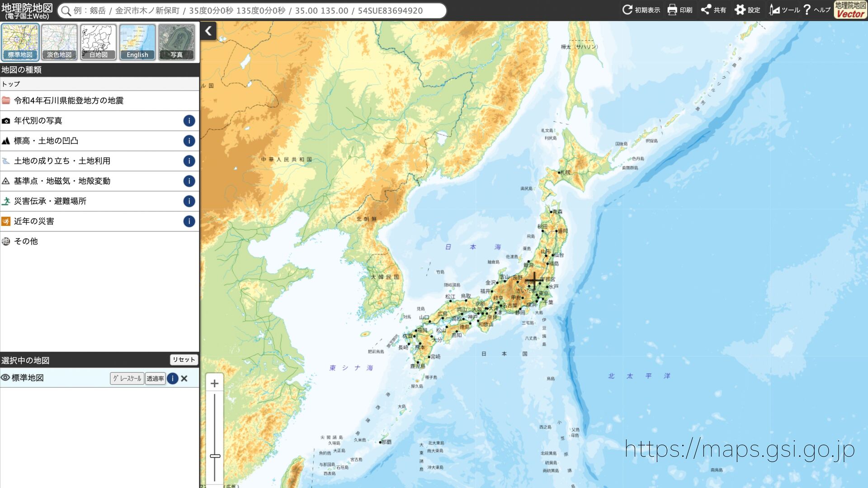
Task: Click the help (ヘルプ) question icon
Action: [x=807, y=9]
